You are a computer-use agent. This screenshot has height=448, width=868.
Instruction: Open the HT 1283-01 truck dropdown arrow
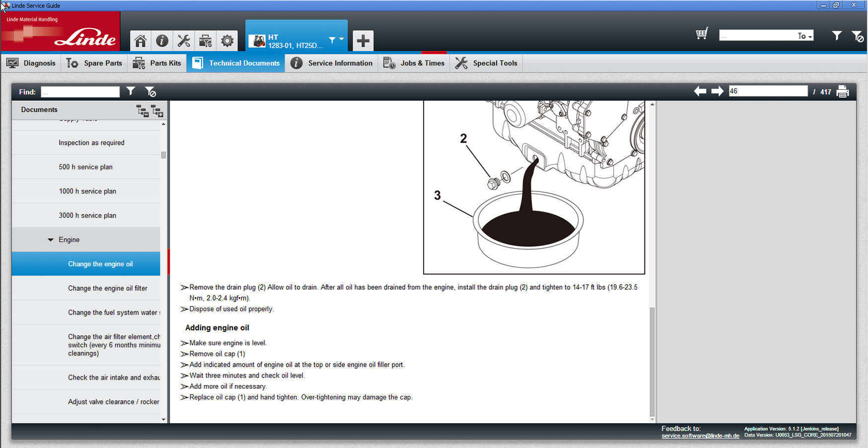pos(341,39)
